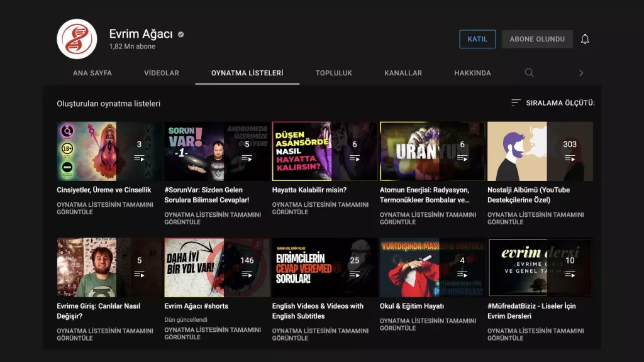Open the KANALLAR tab
Viewport: 644px width, 362px height.
pyautogui.click(x=403, y=73)
